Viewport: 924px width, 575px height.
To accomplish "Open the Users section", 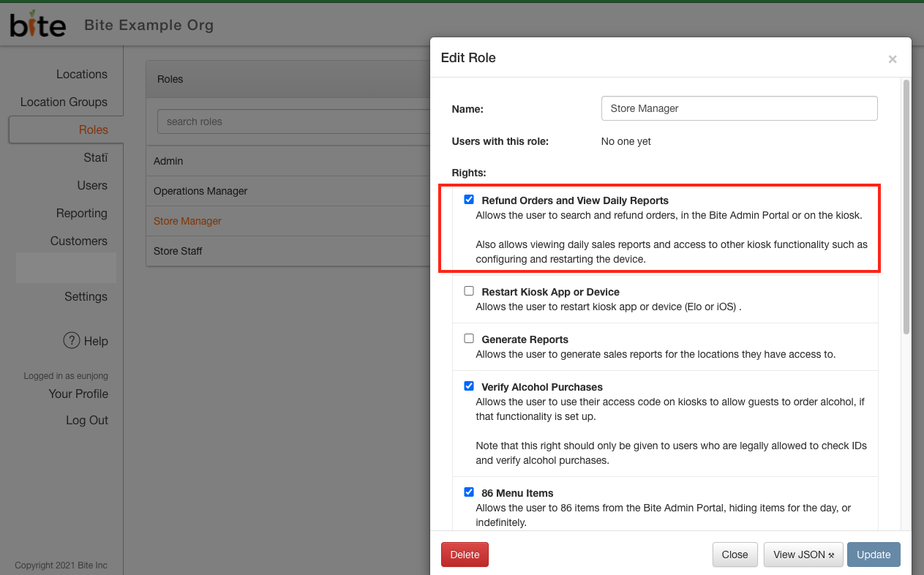I will pyautogui.click(x=92, y=185).
